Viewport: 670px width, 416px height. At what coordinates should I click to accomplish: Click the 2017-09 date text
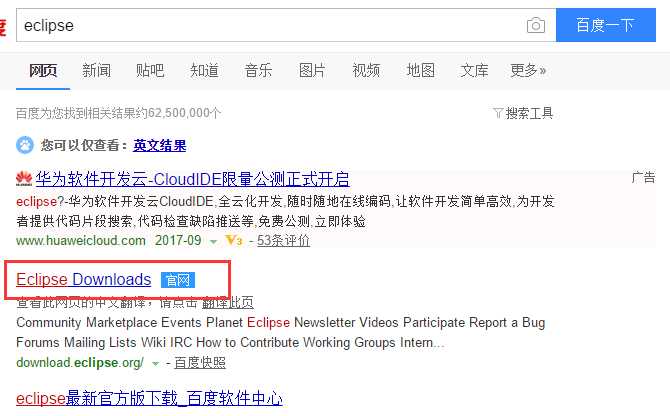click(178, 240)
